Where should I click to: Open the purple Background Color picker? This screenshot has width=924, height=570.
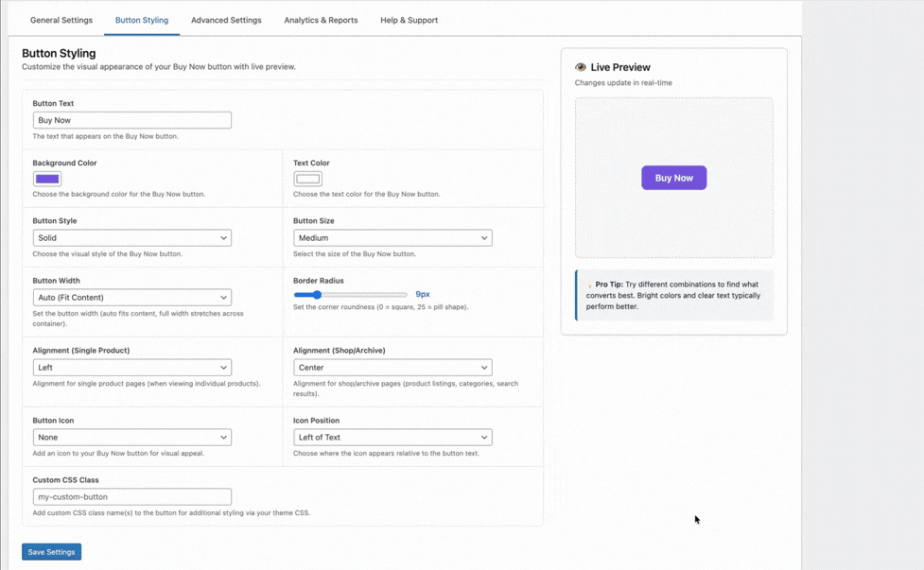[x=47, y=179]
